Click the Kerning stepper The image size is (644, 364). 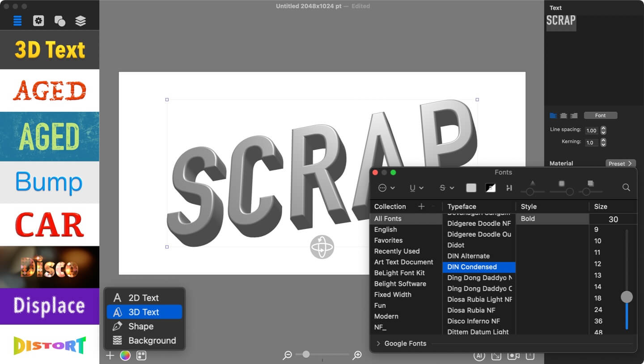[x=603, y=143]
